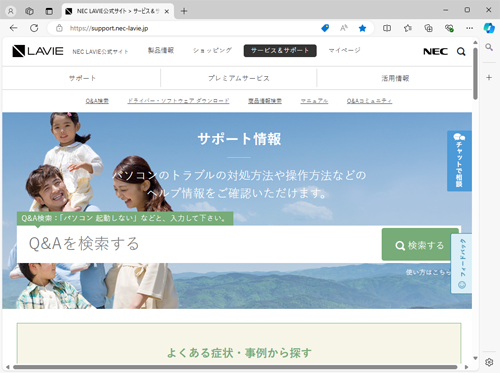Open split screen view
500x373 pixels.
click(387, 28)
